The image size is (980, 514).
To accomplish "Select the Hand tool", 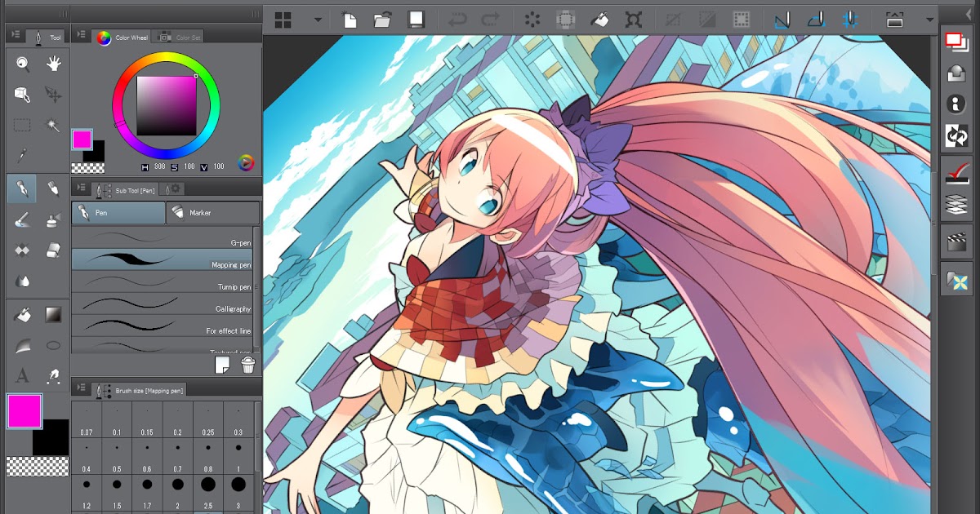I will 52,64.
